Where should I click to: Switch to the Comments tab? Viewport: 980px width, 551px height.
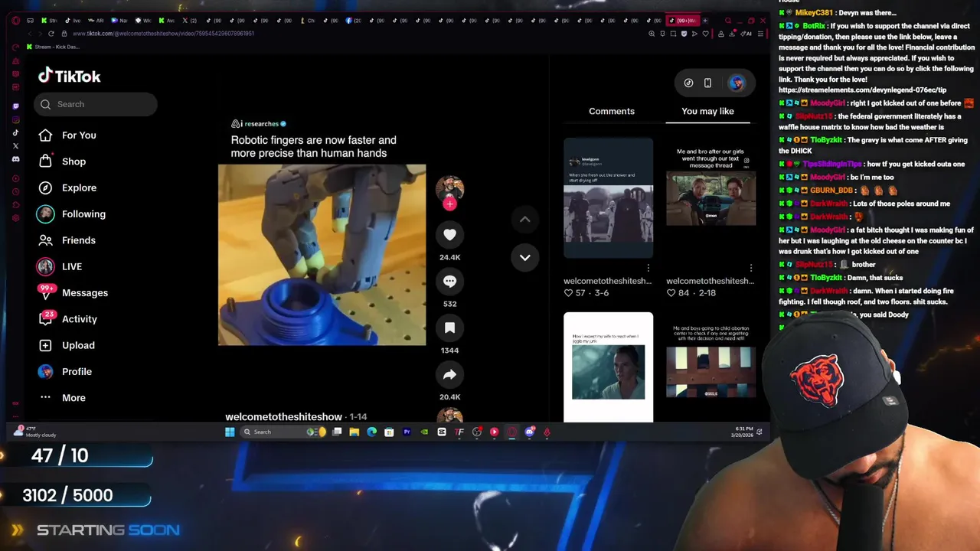(x=611, y=111)
